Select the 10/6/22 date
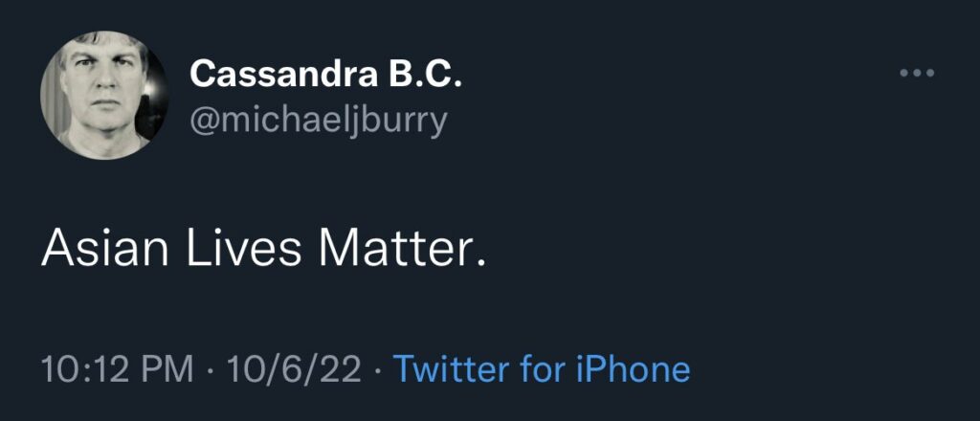The width and height of the screenshot is (980, 421). pyautogui.click(x=294, y=368)
